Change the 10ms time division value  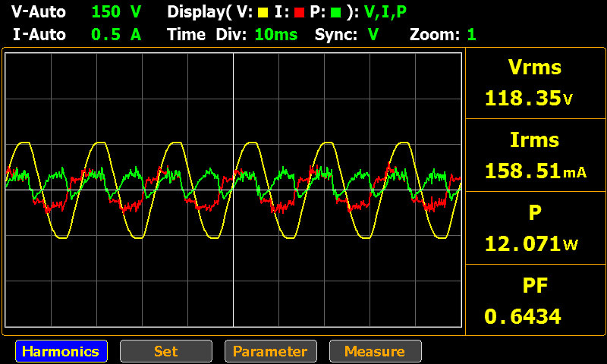[x=276, y=35]
